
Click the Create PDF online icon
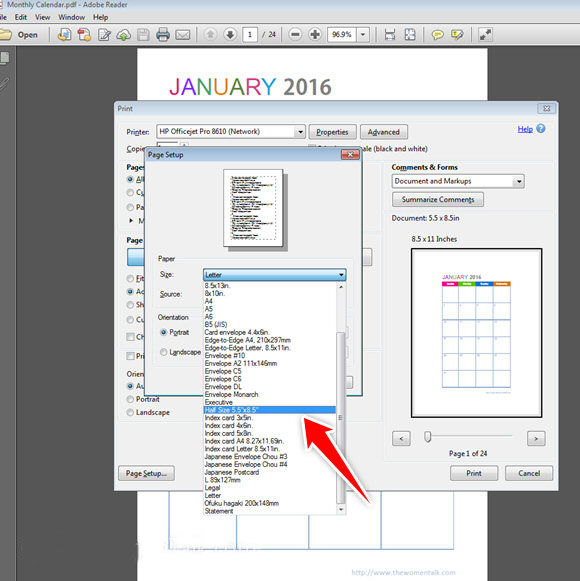click(x=64, y=35)
